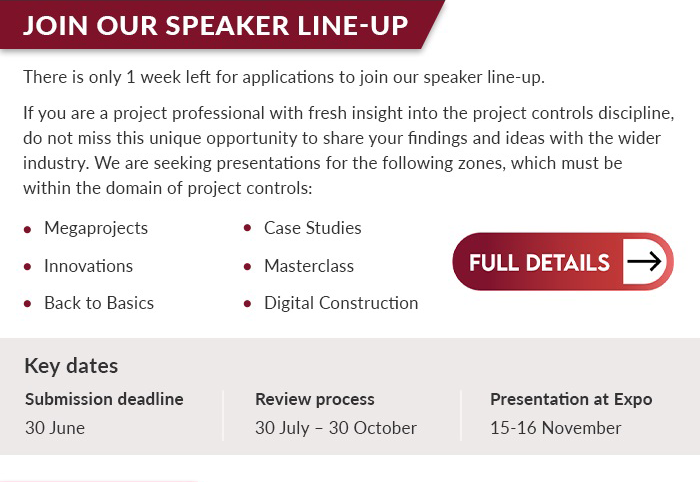Click the Key dates heading
The image size is (700, 482).
pos(71,366)
